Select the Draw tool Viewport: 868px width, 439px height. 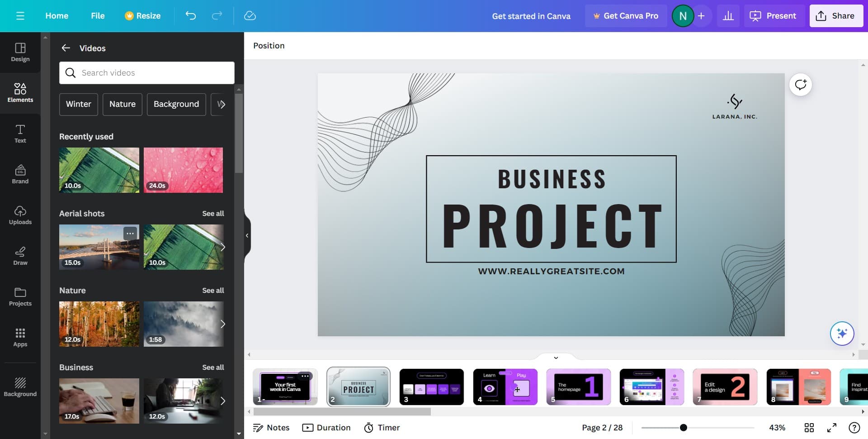point(20,256)
